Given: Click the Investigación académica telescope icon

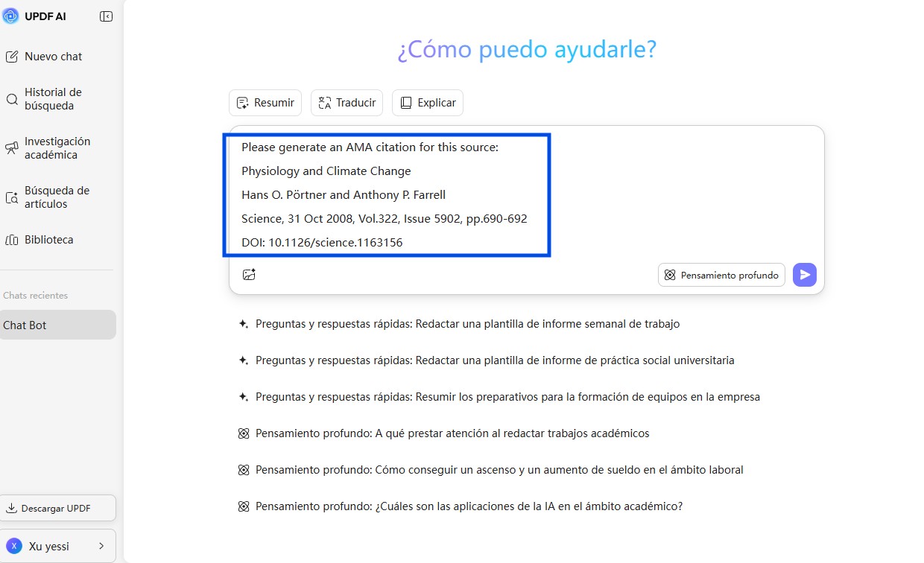Looking at the screenshot, I should (x=12, y=148).
